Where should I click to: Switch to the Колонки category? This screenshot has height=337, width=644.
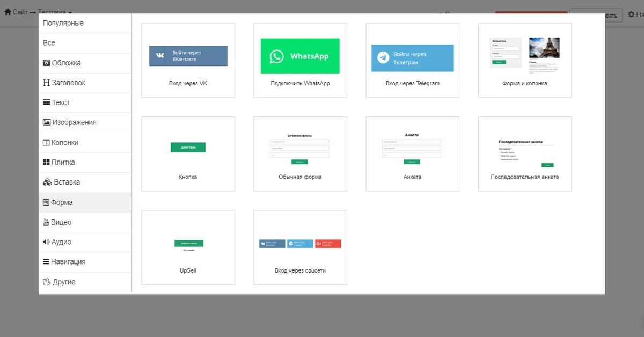click(x=85, y=143)
